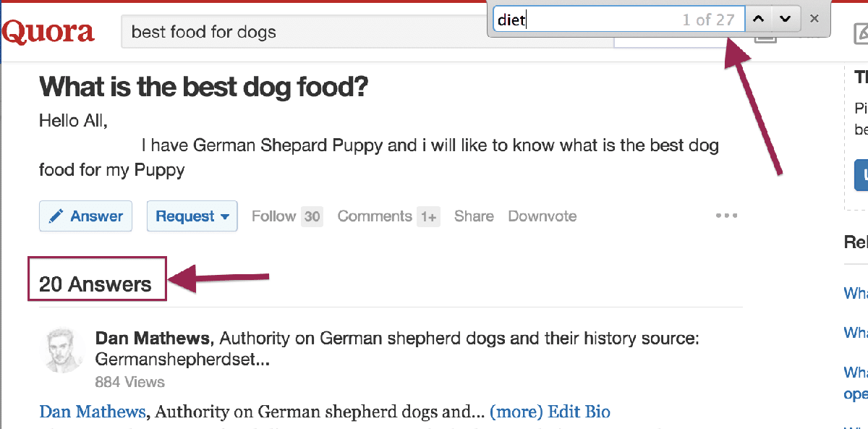
Task: Click the Quora logo
Action: 48,32
